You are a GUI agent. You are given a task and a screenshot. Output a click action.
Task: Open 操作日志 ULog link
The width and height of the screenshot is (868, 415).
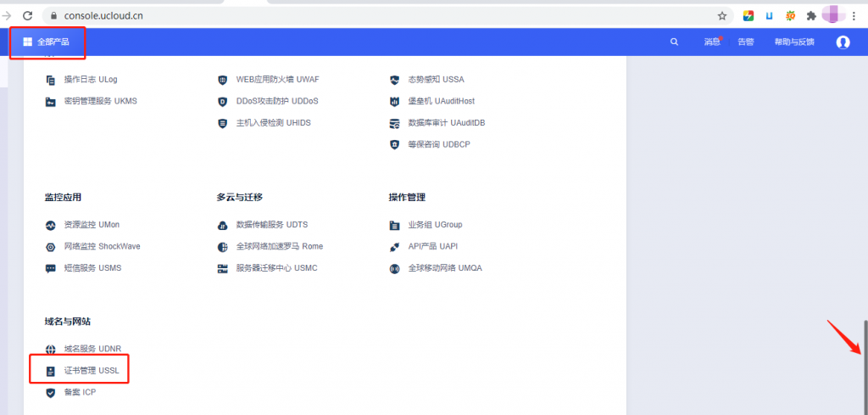click(x=91, y=80)
